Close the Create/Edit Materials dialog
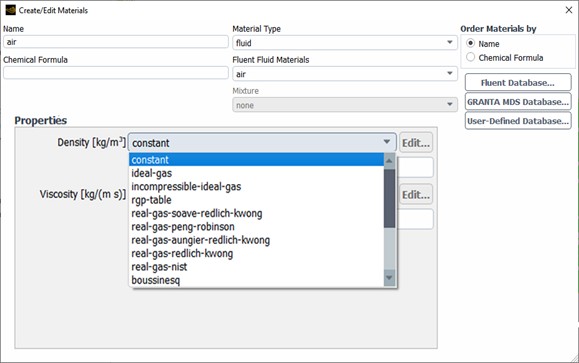 569,10
